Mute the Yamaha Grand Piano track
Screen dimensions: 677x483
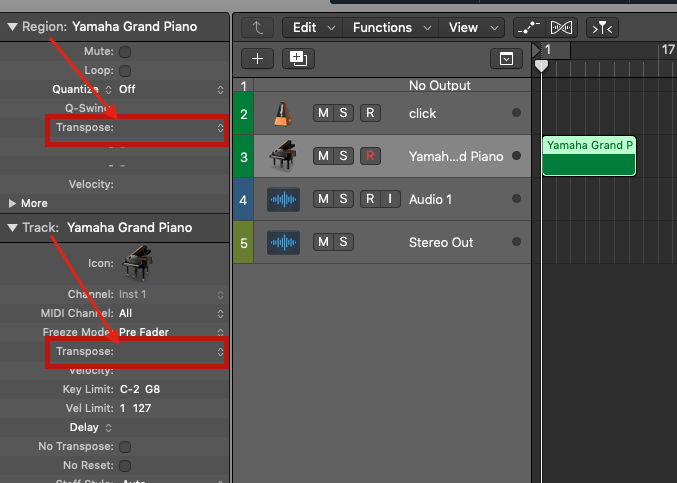click(x=323, y=156)
